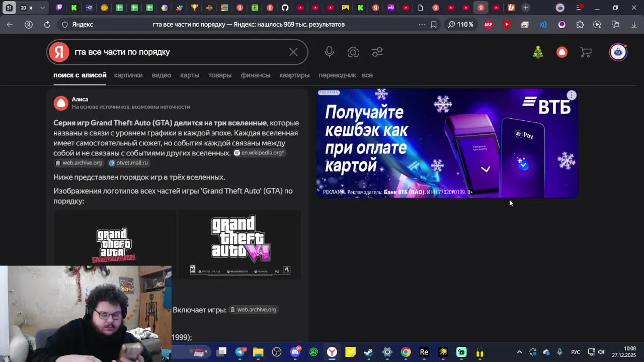The width and height of the screenshot is (644, 362).
Task: Open Yandex home button in toolbar
Action: tap(29, 25)
